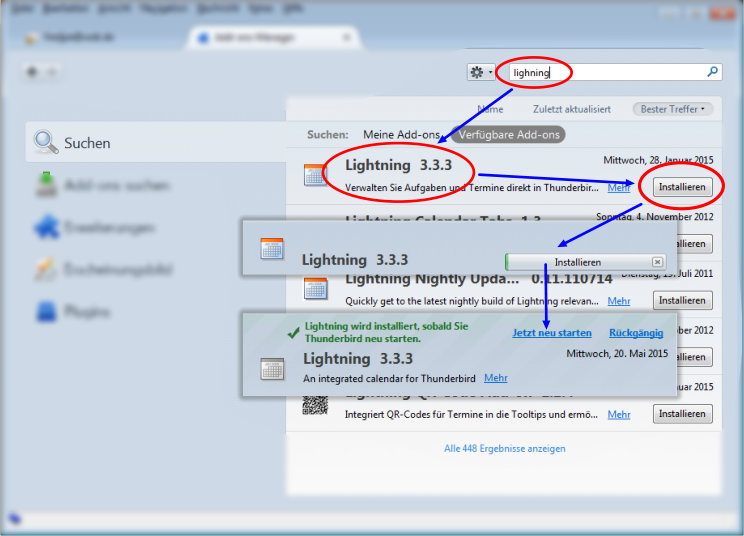The image size is (744, 536).
Task: Select the Suchen magnifier in the sidebar
Action: point(46,143)
